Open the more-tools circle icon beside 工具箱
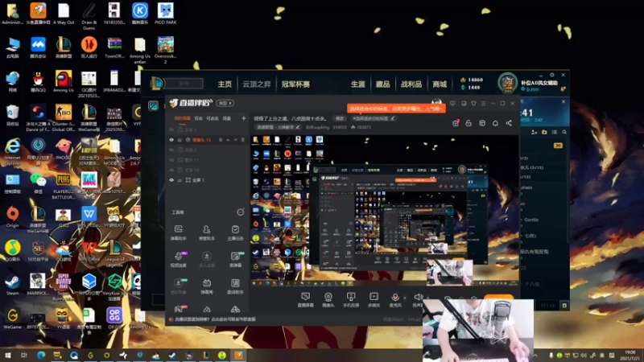644x362 pixels. [240, 212]
